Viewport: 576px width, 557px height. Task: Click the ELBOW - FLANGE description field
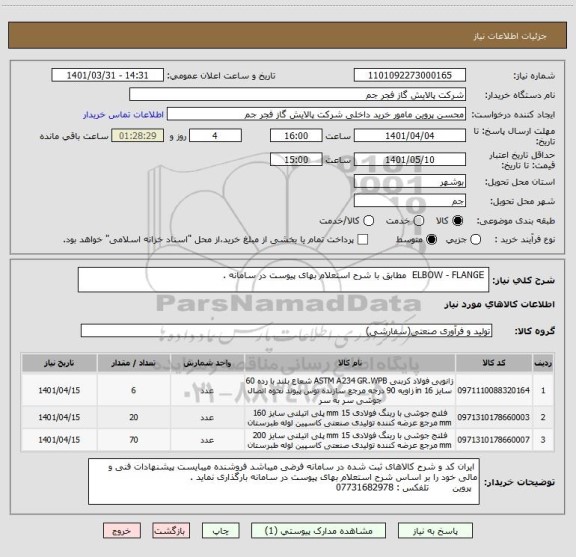point(283,280)
